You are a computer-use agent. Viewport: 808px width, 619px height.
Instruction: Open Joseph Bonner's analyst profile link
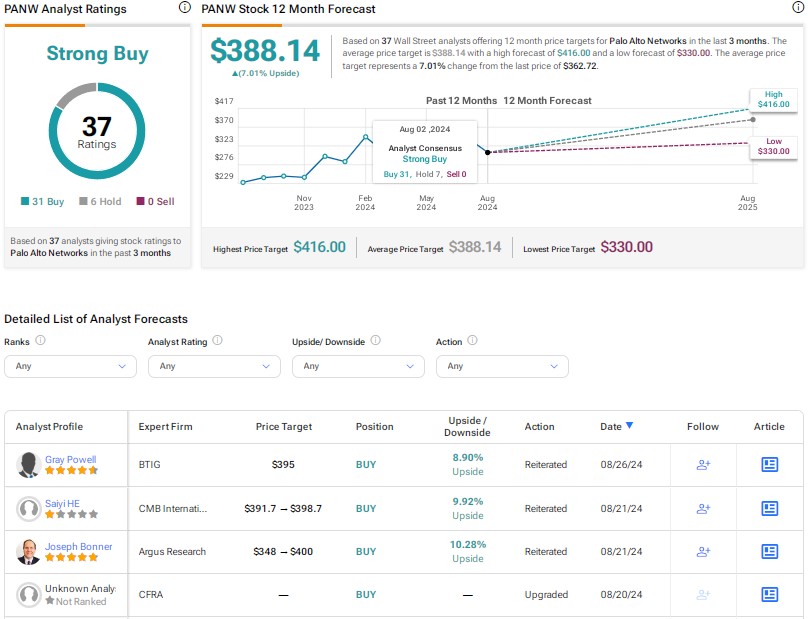[78, 546]
